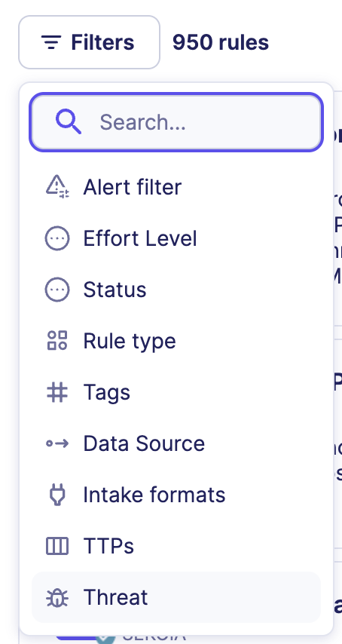Select the Threat filter with bug icon

click(x=176, y=597)
